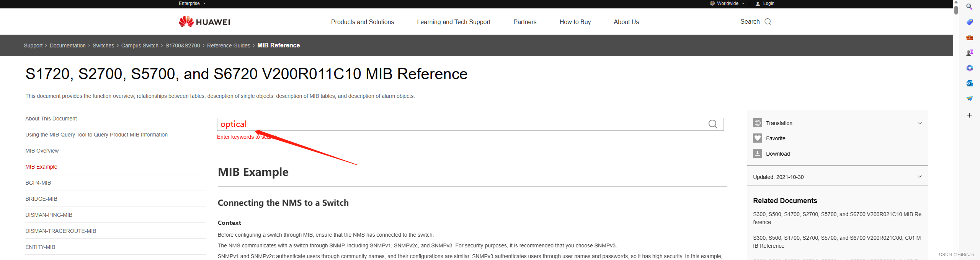This screenshot has height=260, width=980.
Task: Open About This Document section
Action: pyautogui.click(x=51, y=119)
